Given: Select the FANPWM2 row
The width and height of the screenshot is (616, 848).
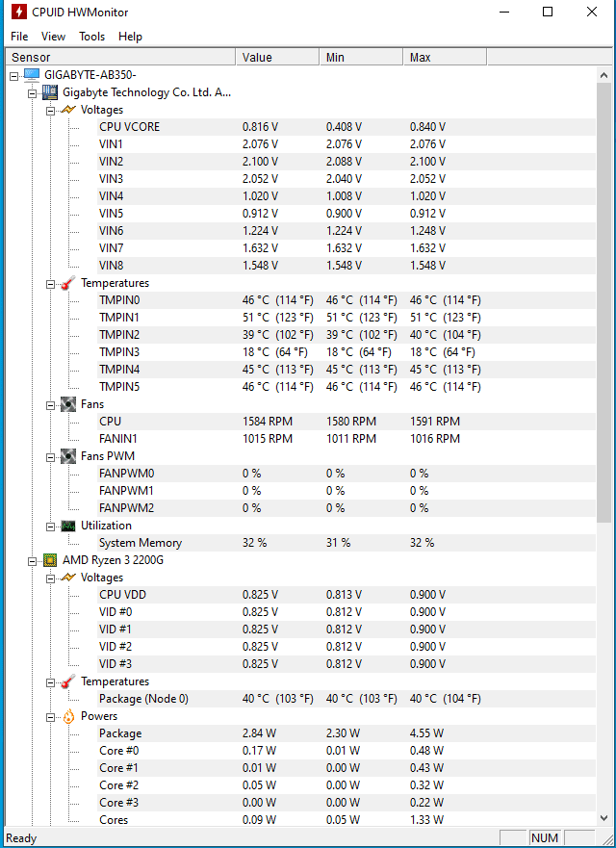Looking at the screenshot, I should pos(346,508).
